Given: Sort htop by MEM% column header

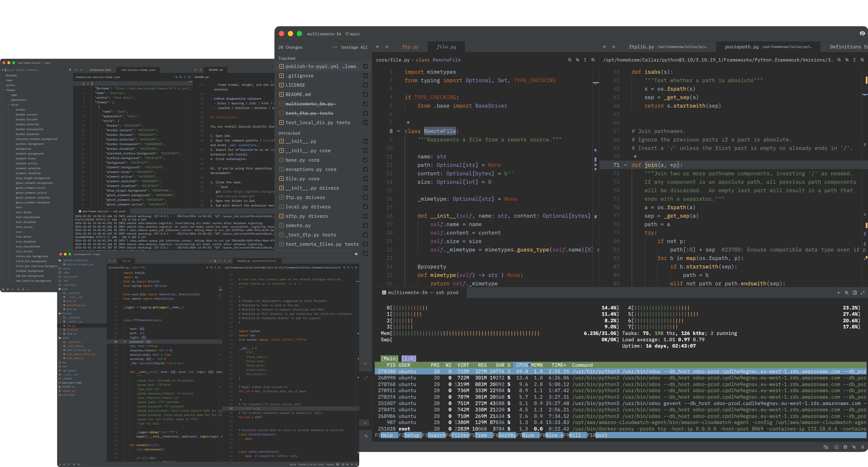Looking at the screenshot, I should click(537, 365).
